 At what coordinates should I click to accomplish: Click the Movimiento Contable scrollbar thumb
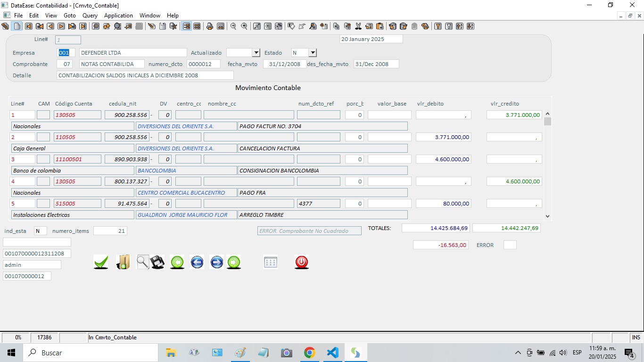547,122
